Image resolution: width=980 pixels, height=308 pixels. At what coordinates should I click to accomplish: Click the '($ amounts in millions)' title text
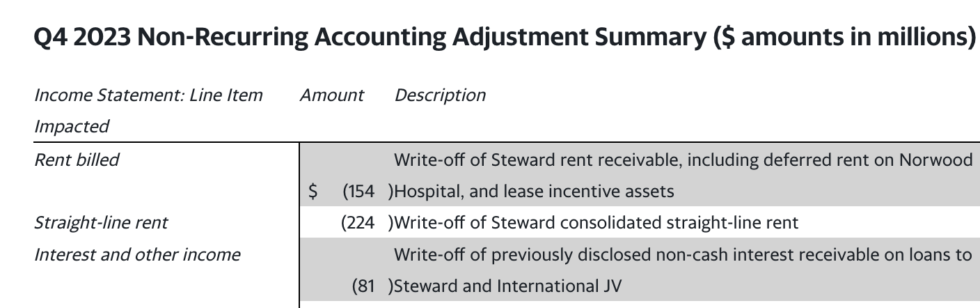[x=844, y=37]
